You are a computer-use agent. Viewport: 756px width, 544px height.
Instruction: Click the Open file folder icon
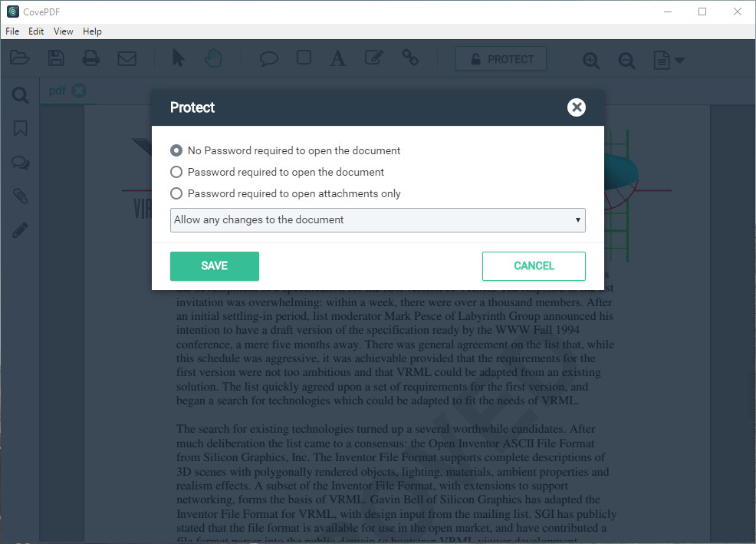19,58
